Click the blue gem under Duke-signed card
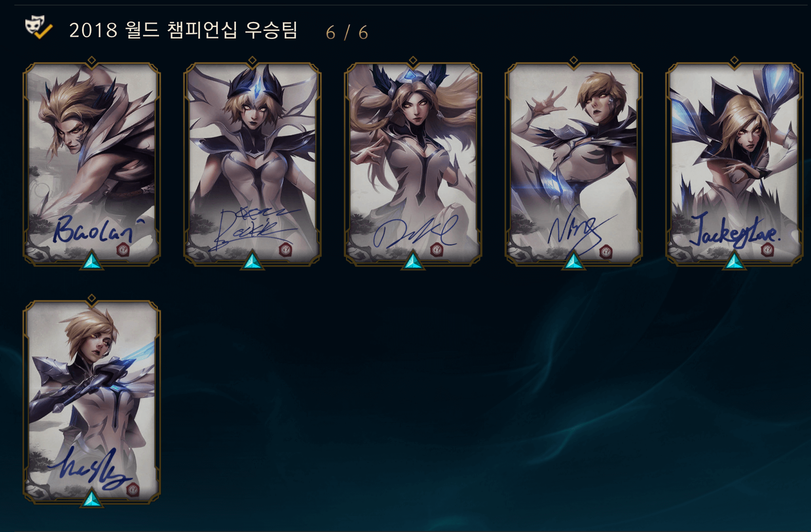The image size is (811, 532). click(413, 261)
